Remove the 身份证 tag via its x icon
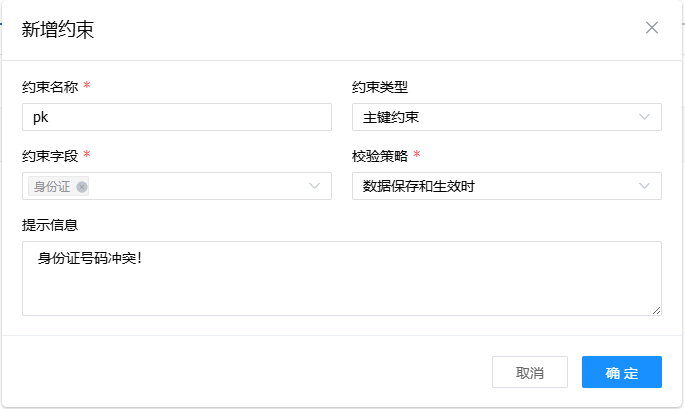 pyautogui.click(x=82, y=186)
